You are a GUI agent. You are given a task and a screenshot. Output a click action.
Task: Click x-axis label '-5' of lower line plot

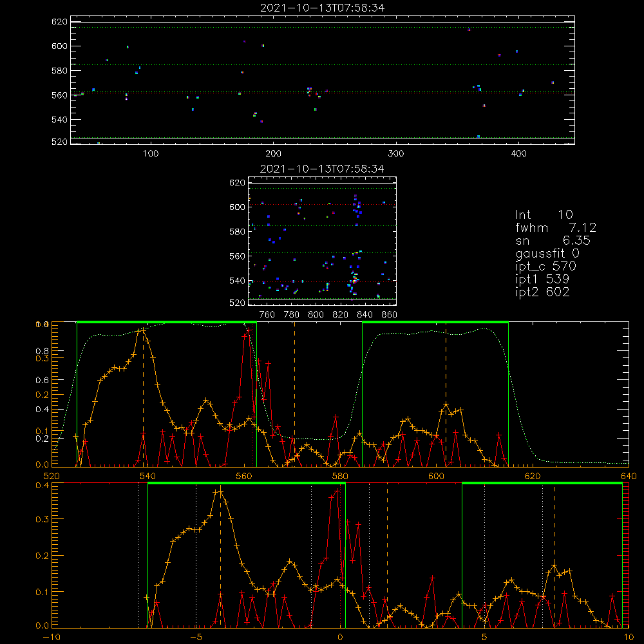[196, 638]
